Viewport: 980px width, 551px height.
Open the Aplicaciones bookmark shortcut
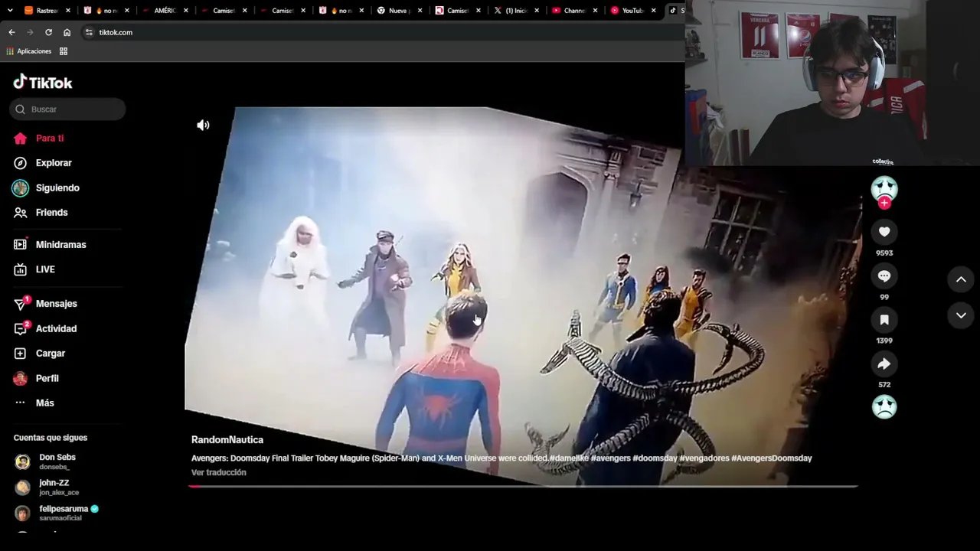click(28, 51)
